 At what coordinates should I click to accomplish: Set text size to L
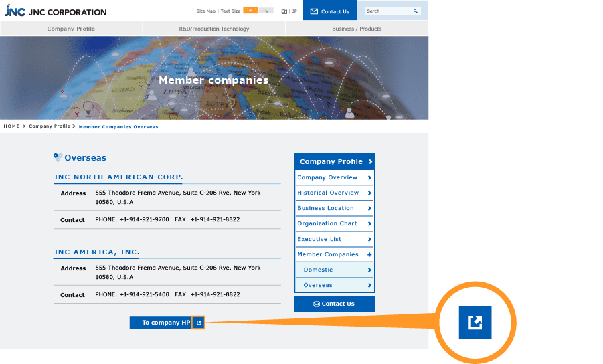(266, 11)
